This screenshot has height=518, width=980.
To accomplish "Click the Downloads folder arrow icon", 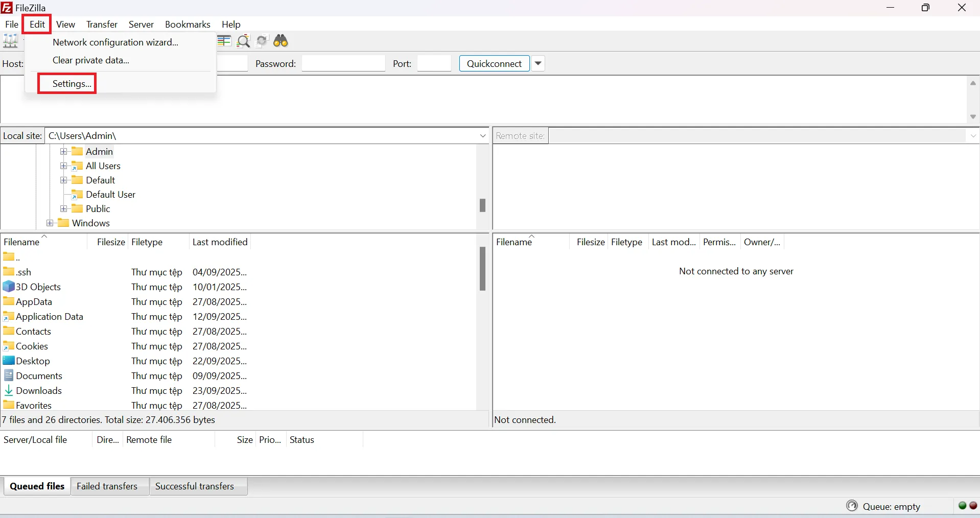I will (x=9, y=391).
